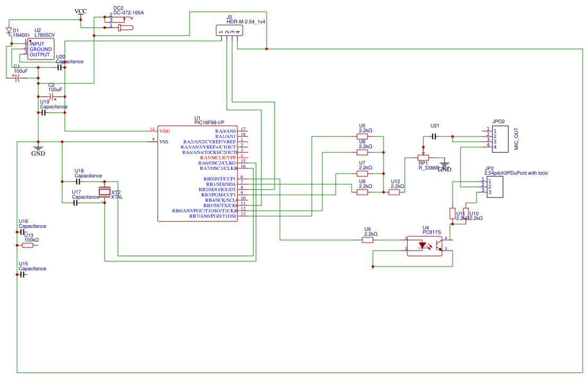Select the U9 2.2kΩ resistor
The width and height of the screenshot is (588, 378).
[x=368, y=240]
